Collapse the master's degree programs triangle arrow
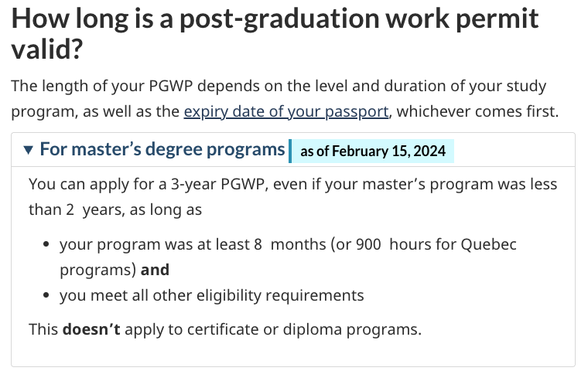The height and width of the screenshot is (371, 588). pos(28,150)
